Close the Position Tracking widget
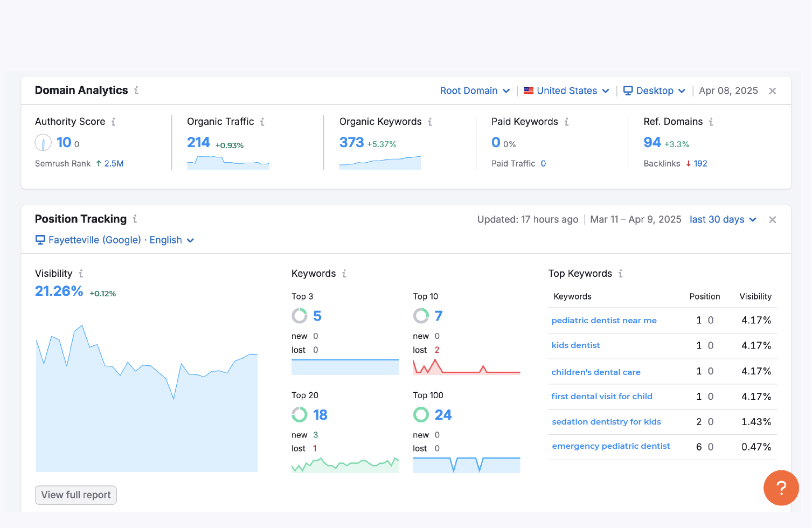Image resolution: width=812 pixels, height=528 pixels. (772, 220)
